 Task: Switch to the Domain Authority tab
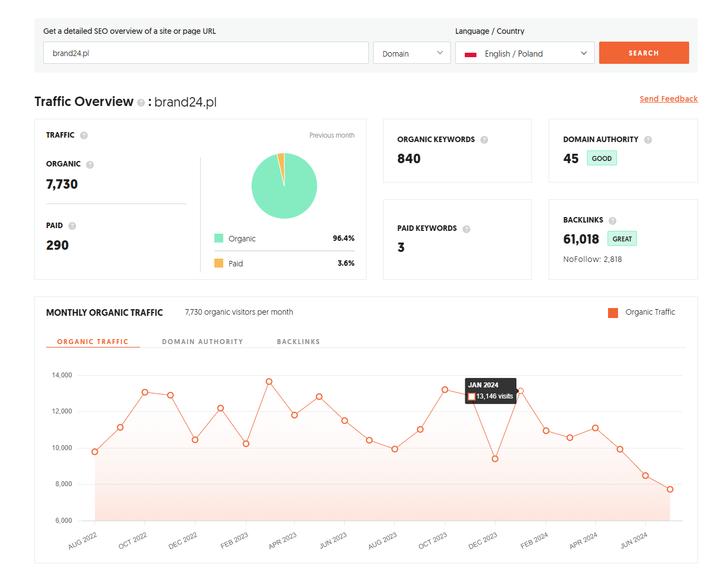point(202,341)
